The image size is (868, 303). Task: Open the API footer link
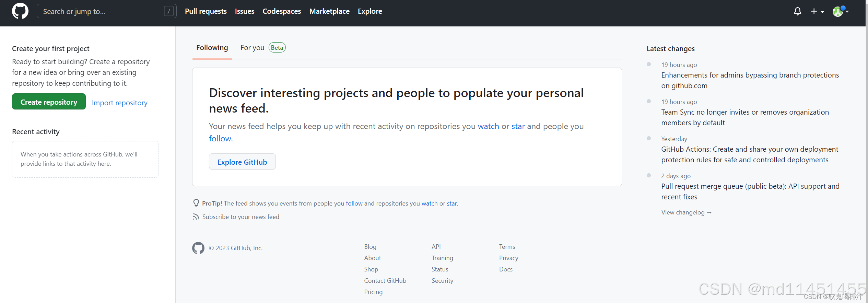tap(436, 247)
